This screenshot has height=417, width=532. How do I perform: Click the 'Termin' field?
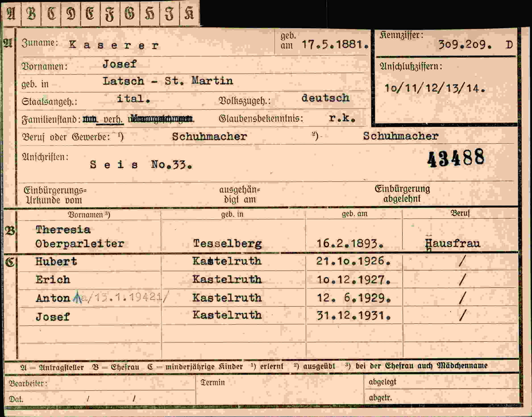(x=279, y=390)
